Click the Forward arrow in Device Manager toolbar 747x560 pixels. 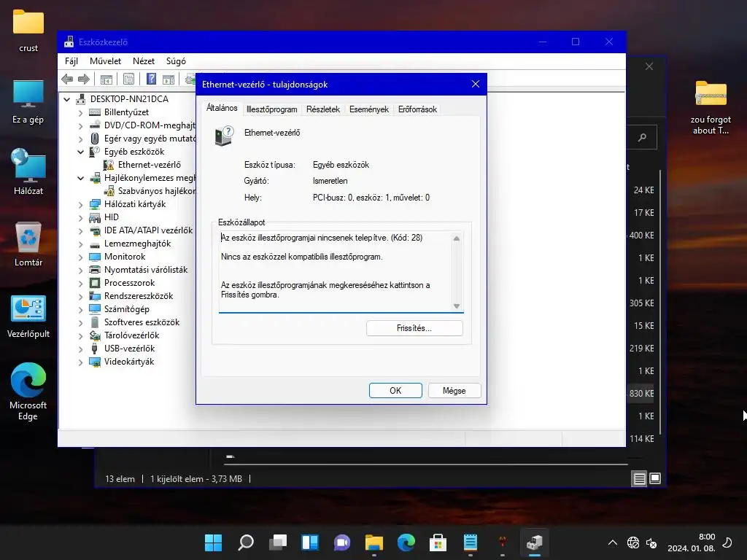[x=83, y=79]
